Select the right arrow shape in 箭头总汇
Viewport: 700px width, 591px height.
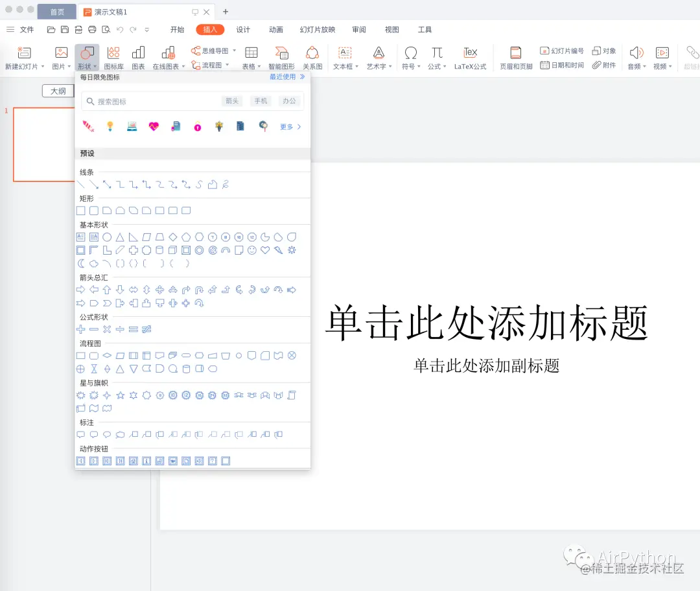click(81, 290)
